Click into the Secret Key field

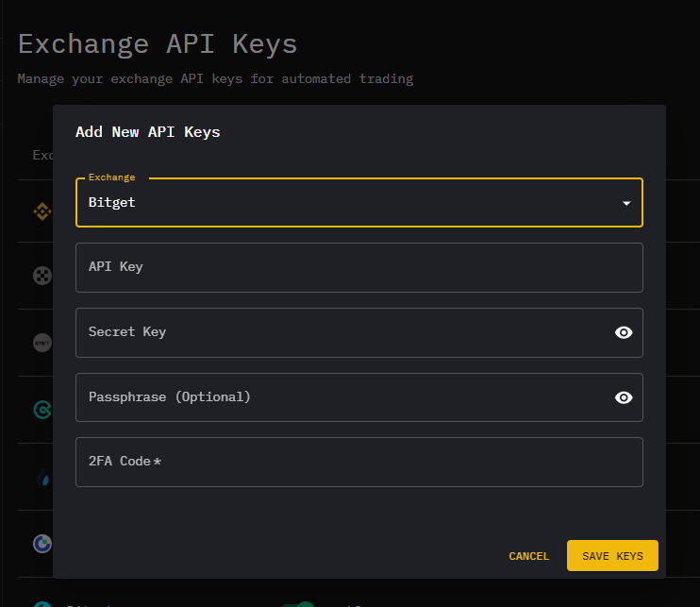tap(340, 332)
